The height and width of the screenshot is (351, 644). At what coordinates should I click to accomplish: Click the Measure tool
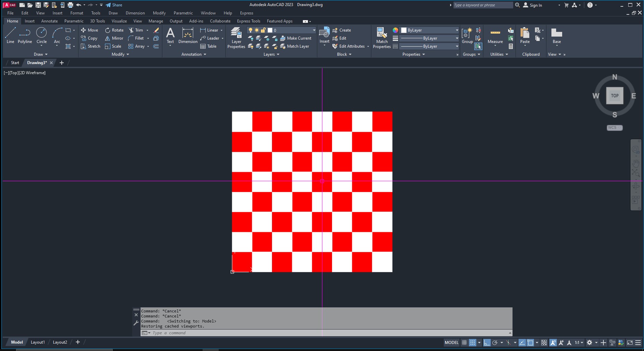coord(495,35)
